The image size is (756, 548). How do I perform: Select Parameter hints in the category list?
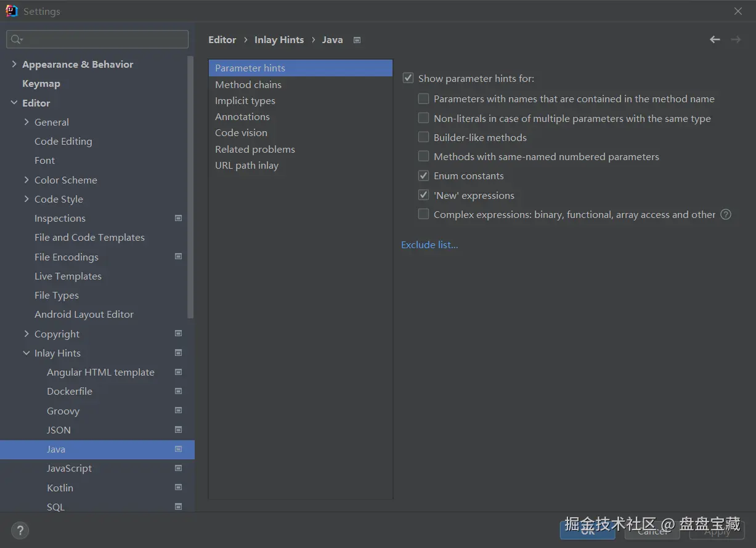click(x=301, y=68)
